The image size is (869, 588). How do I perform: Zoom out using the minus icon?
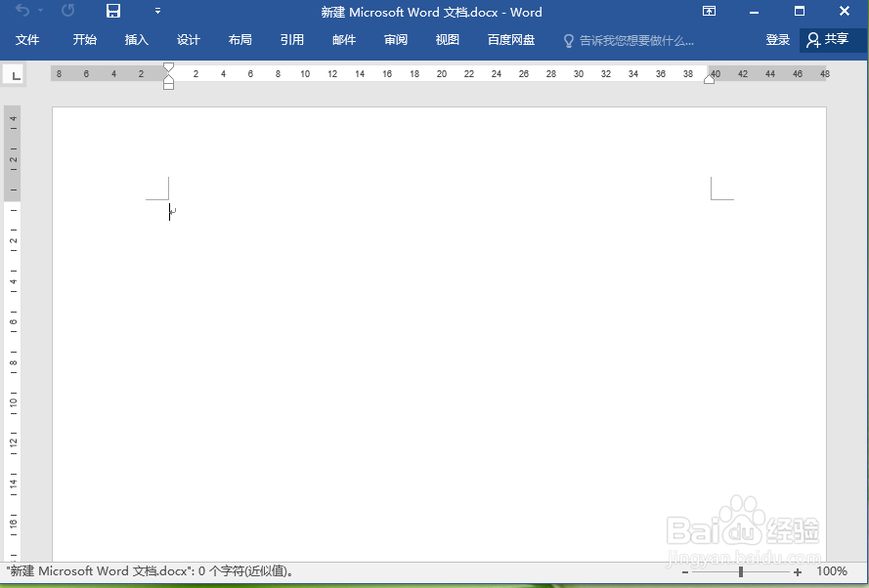[x=687, y=571]
